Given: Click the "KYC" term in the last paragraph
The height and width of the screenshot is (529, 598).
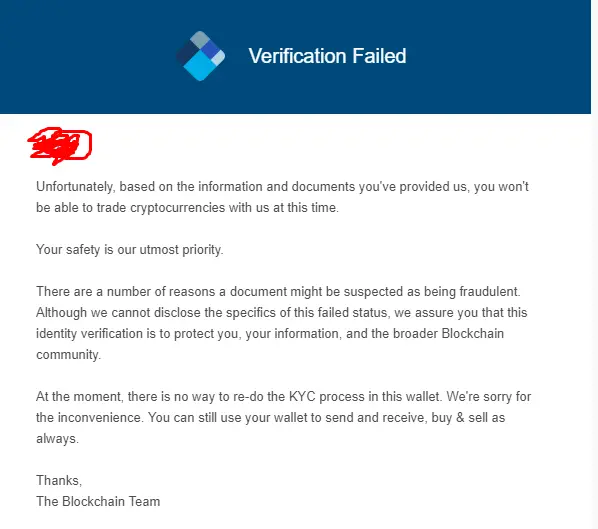Looking at the screenshot, I should click(302, 397).
